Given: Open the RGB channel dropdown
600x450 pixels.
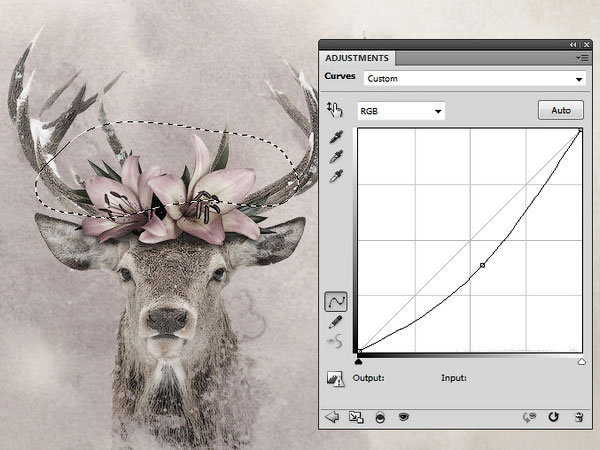Looking at the screenshot, I should (x=401, y=111).
